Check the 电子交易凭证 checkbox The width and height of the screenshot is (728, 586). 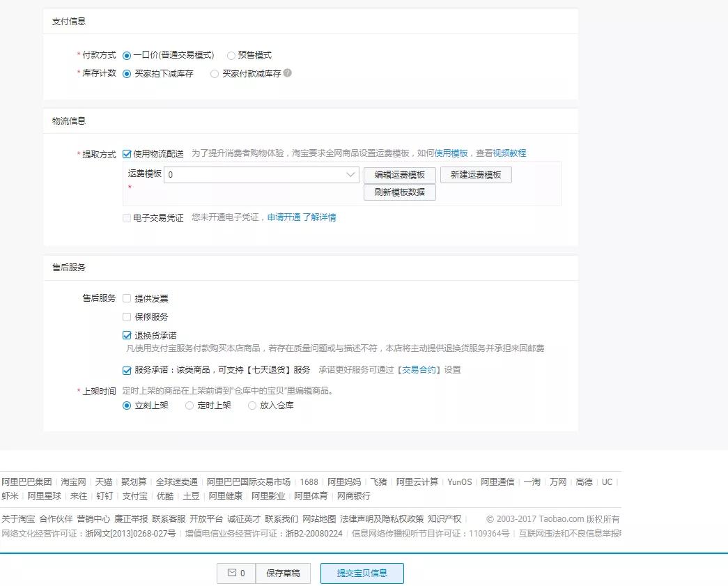point(126,217)
